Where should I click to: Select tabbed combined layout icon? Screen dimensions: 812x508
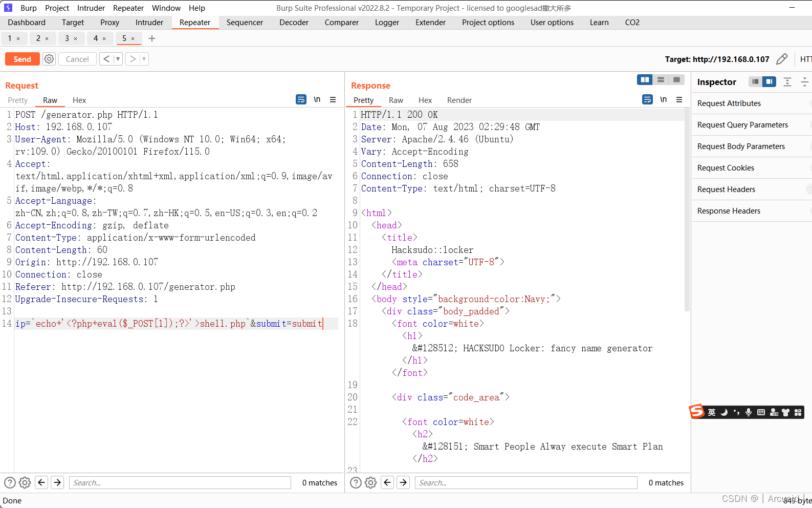(x=676, y=79)
